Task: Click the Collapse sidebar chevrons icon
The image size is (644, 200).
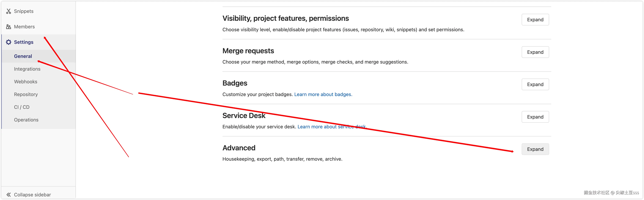Action: 9,195
